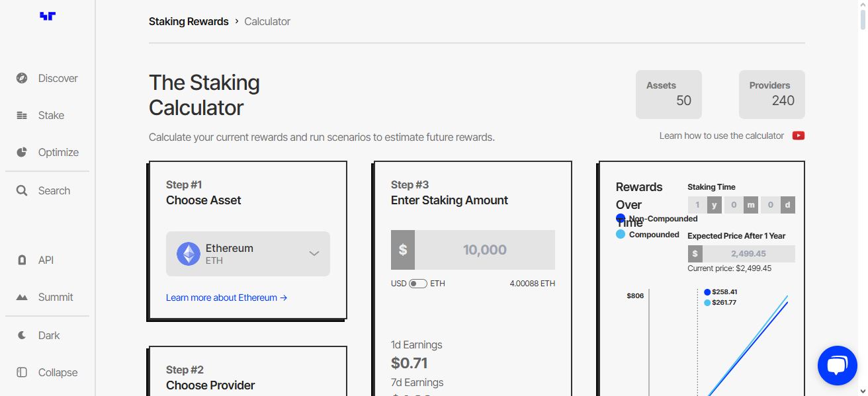Click the Collapse sidebar icon

pos(22,372)
